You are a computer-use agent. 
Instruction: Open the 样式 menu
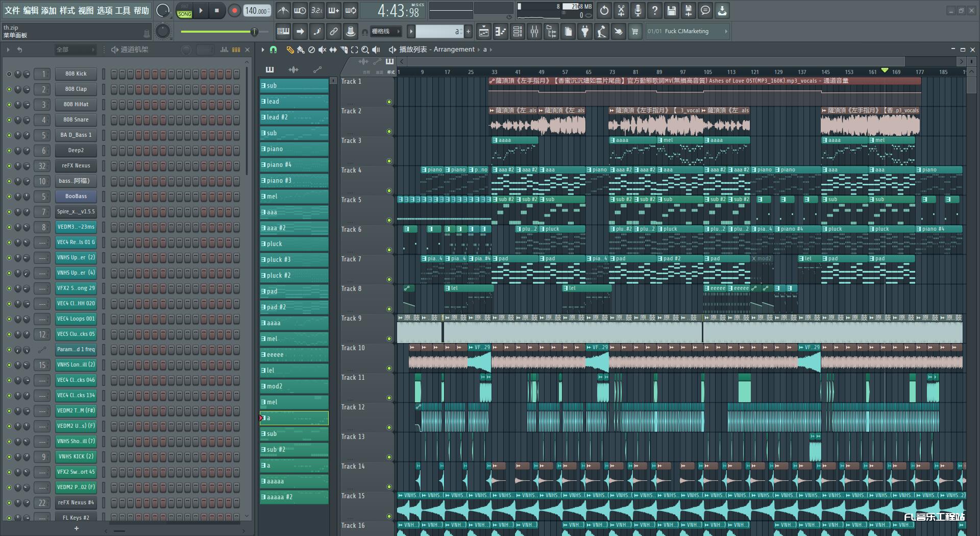point(67,10)
